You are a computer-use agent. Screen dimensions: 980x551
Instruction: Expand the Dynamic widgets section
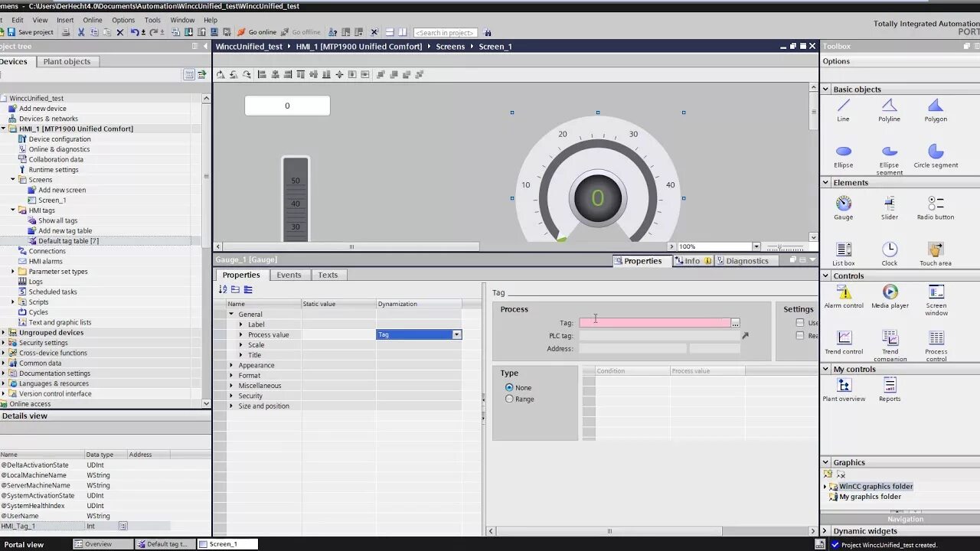tap(825, 530)
